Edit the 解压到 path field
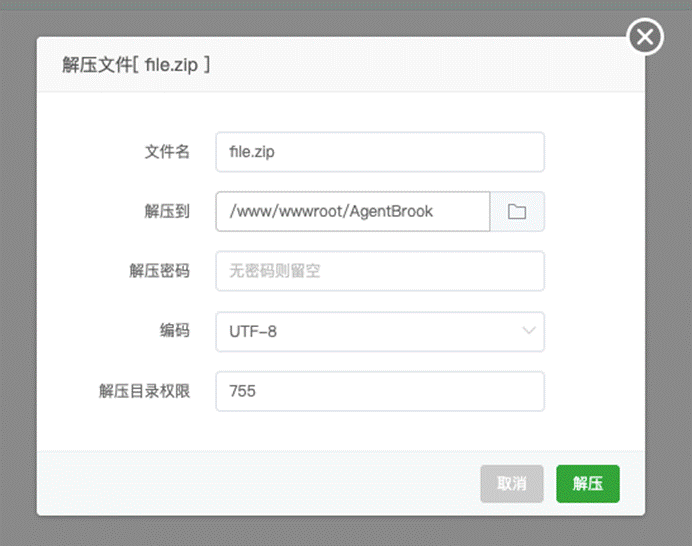 [x=353, y=211]
